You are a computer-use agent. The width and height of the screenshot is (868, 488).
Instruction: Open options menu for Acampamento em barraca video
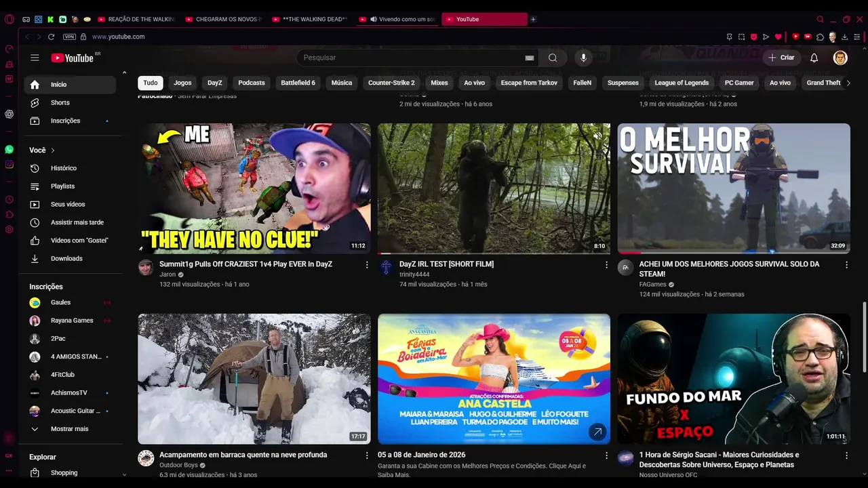[x=367, y=455]
